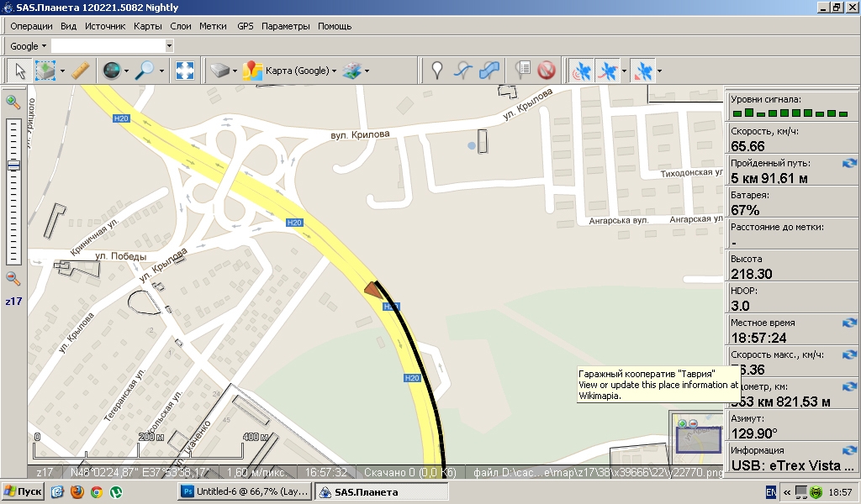The width and height of the screenshot is (861, 504).
Task: Click the full screen map icon
Action: click(x=184, y=71)
